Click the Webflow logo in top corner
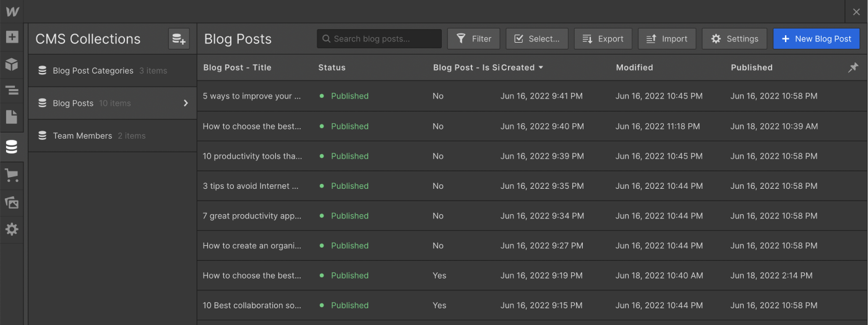Screen dimensions: 868x325 pyautogui.click(x=12, y=11)
